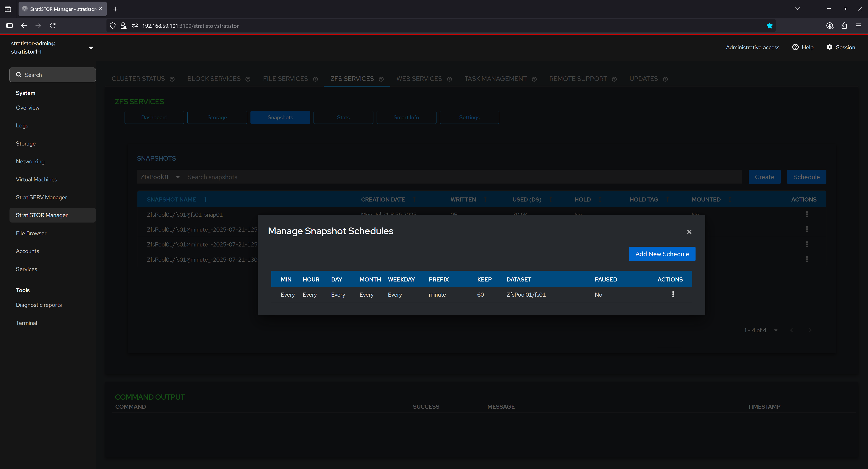This screenshot has height=469, width=868.
Task: Click help icon next to ZFS SERVICES tab
Action: point(381,79)
